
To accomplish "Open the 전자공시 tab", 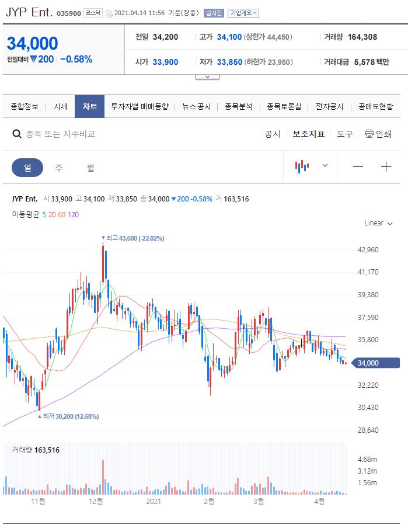I will click(x=329, y=106).
